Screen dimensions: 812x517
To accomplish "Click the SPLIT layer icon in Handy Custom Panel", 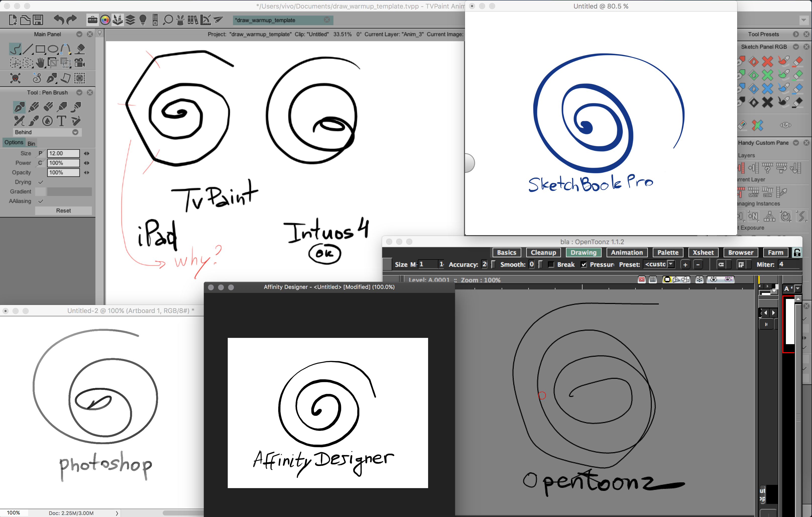I will 753,192.
